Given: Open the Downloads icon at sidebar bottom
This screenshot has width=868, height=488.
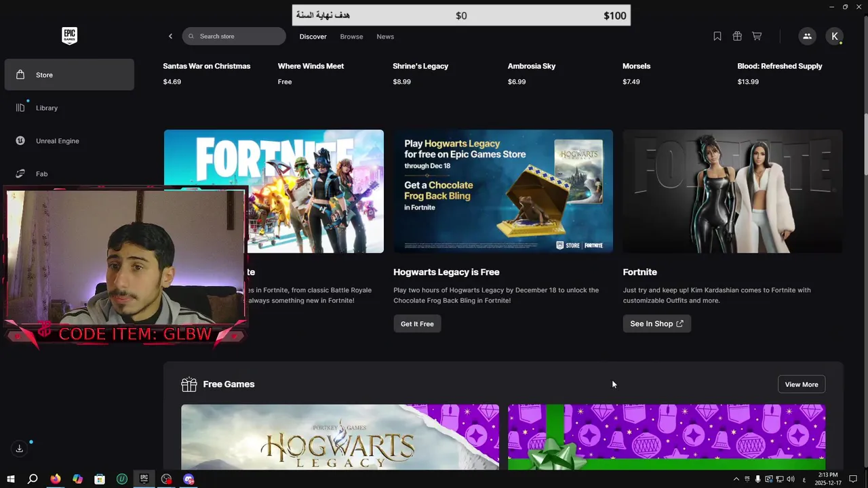Looking at the screenshot, I should (20, 449).
